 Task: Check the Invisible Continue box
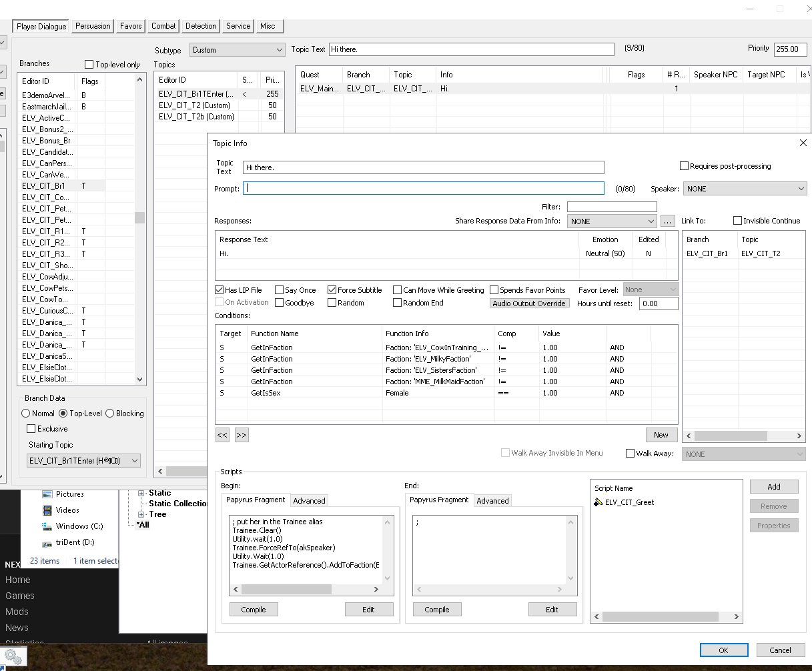tap(737, 221)
